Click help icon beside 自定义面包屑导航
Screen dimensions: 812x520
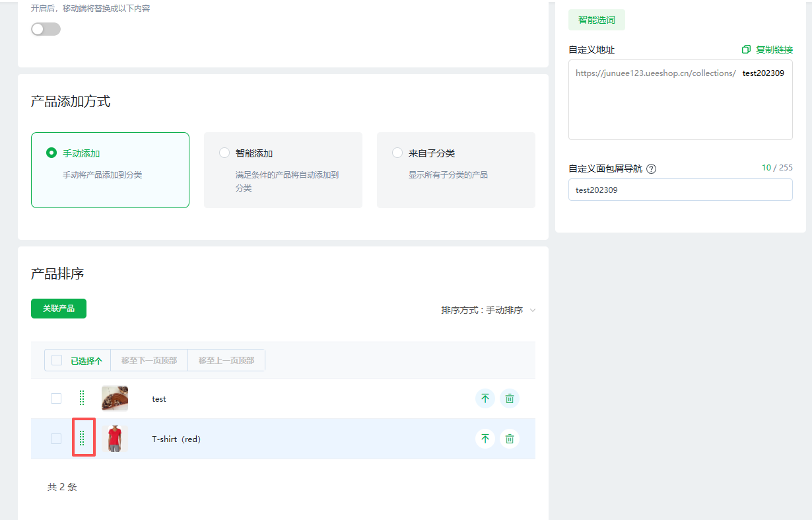click(652, 168)
